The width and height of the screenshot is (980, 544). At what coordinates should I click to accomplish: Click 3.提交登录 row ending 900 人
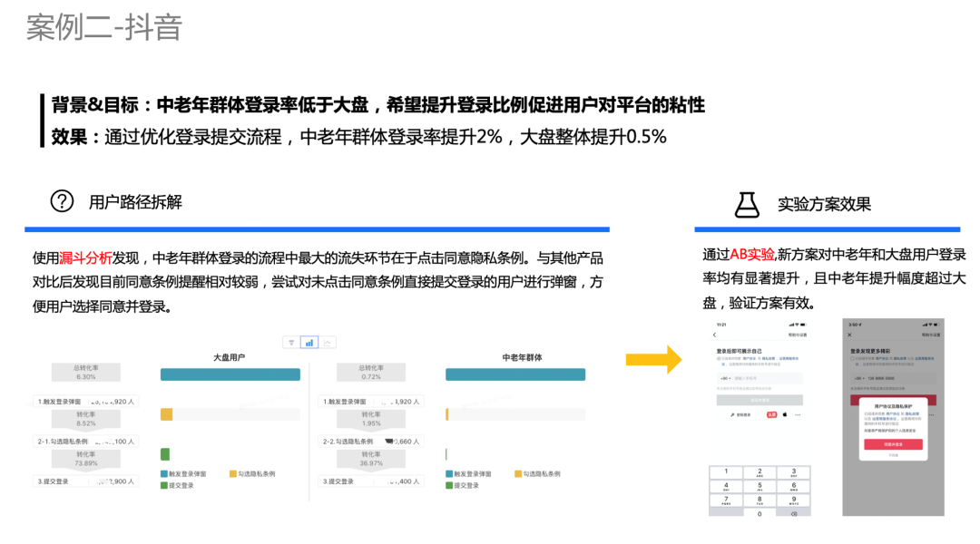coord(85,481)
